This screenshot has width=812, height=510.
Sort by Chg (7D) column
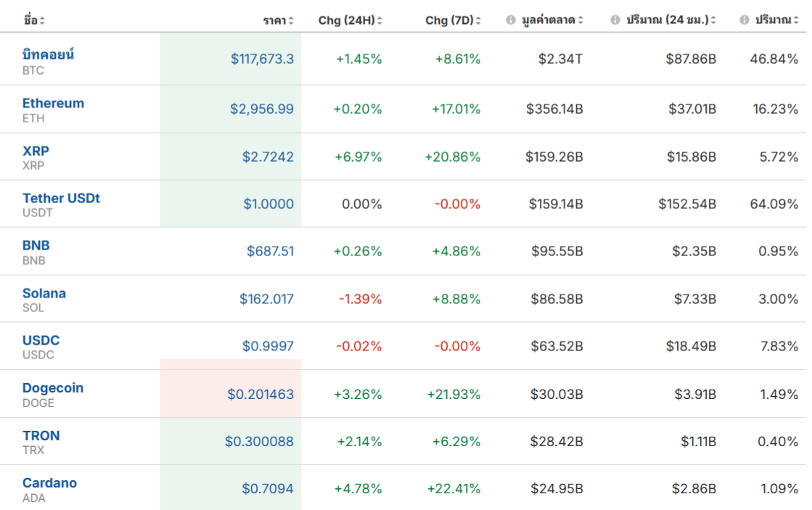point(453,20)
